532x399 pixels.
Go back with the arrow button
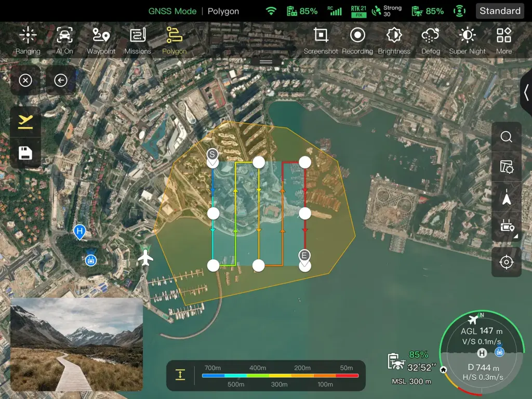[61, 80]
